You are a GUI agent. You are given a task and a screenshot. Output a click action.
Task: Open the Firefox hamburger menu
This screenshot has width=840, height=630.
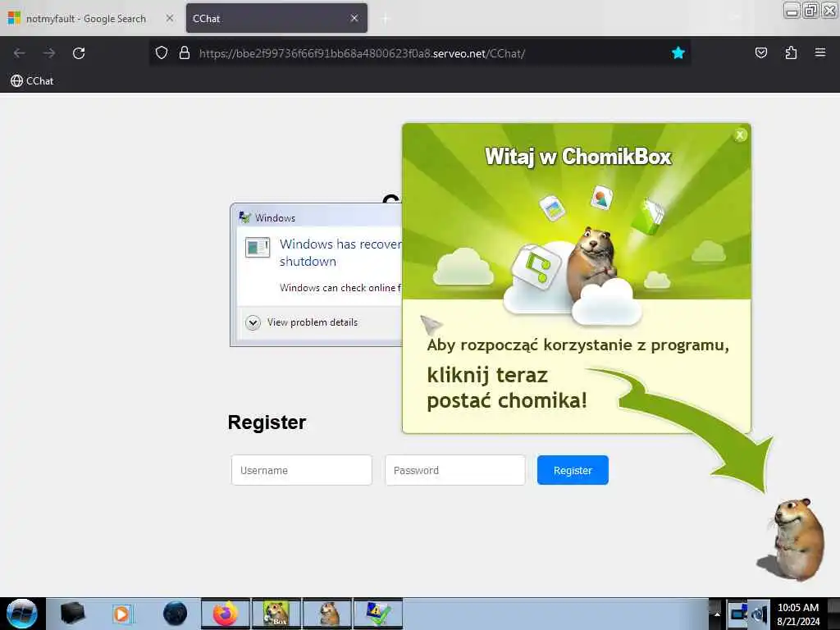[x=820, y=53]
